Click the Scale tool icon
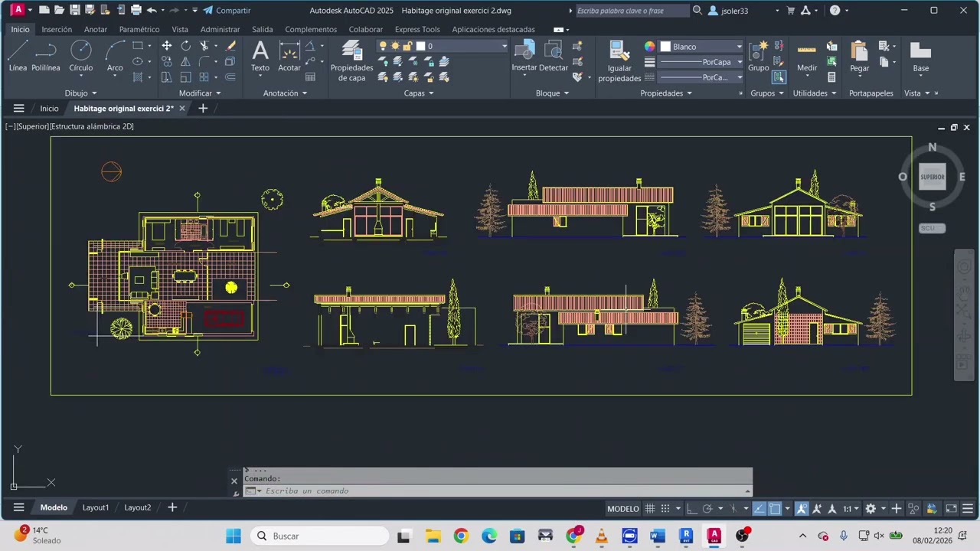The width and height of the screenshot is (980, 551). tap(185, 77)
